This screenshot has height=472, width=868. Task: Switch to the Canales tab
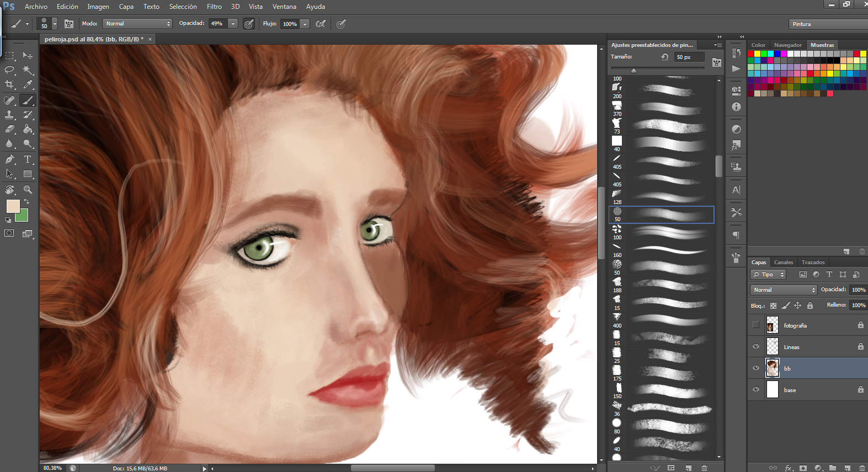783,262
